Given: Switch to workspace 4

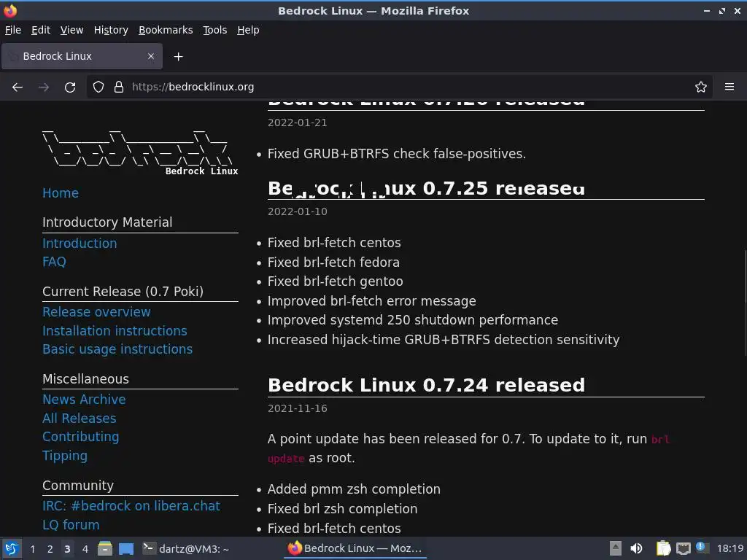Looking at the screenshot, I should tap(85, 549).
